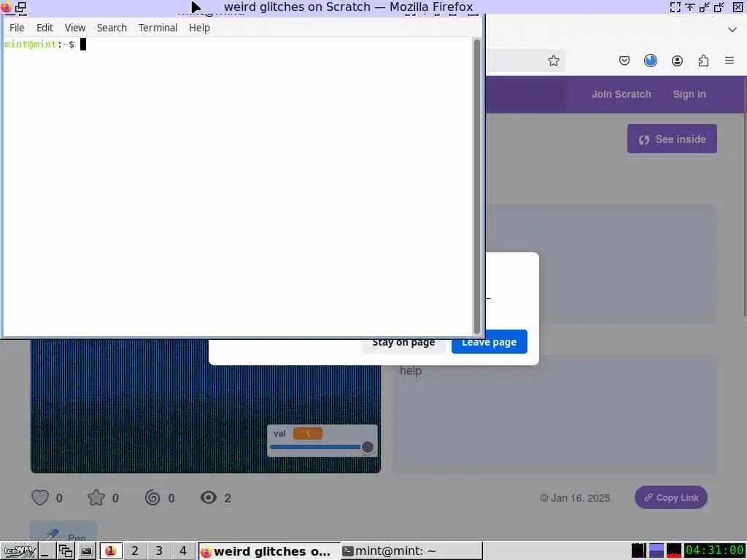Click the val slider handle on the stage
The height and width of the screenshot is (560, 747).
[368, 447]
